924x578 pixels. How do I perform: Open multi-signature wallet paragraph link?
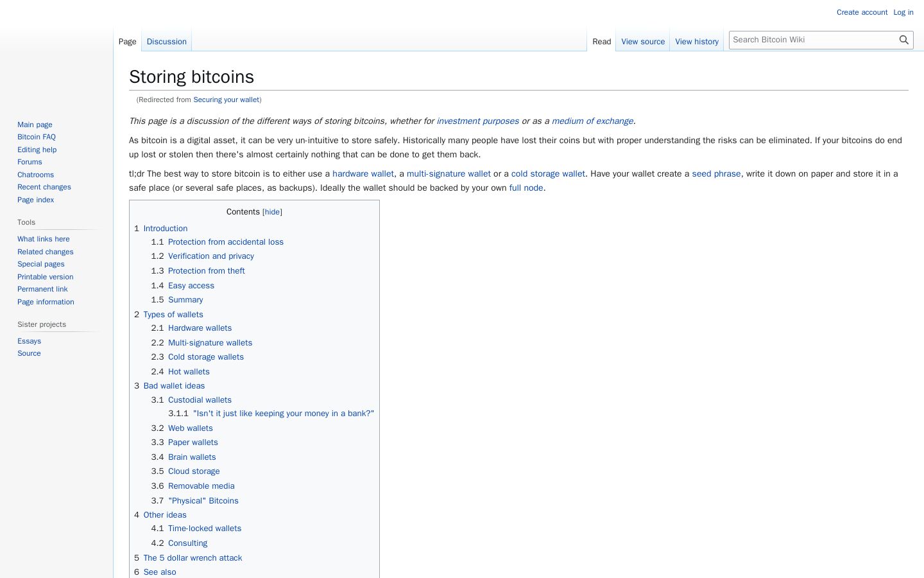(x=449, y=173)
